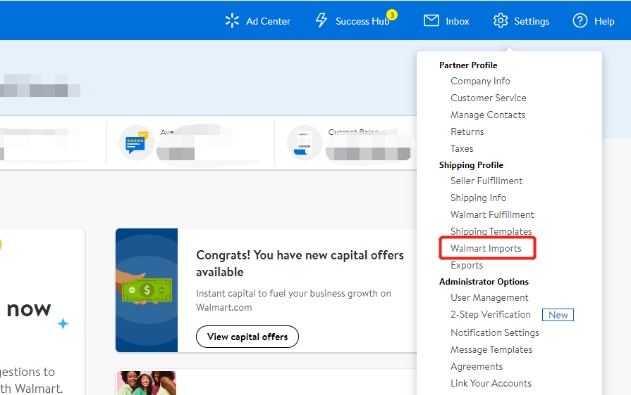Click the Administrator Options section heading
Viewport: 631px width, 395px height.
pos(484,282)
